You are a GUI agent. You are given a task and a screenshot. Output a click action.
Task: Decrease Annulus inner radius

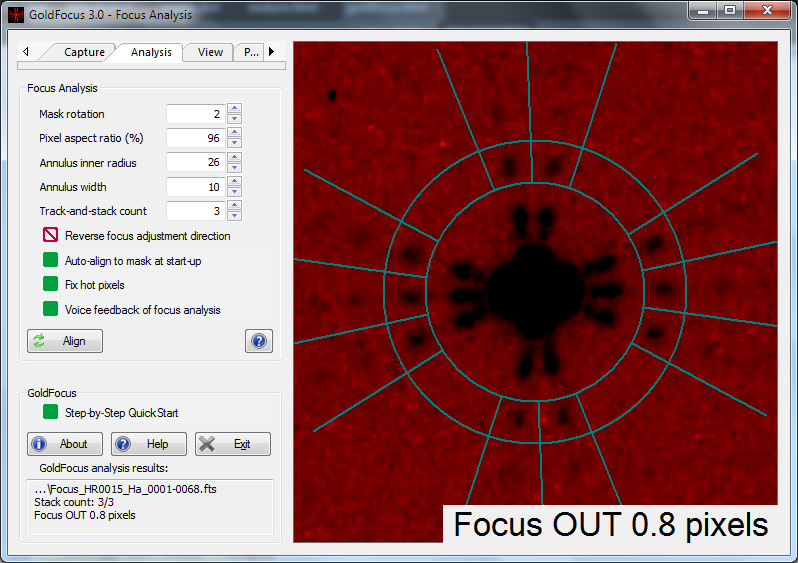click(235, 167)
